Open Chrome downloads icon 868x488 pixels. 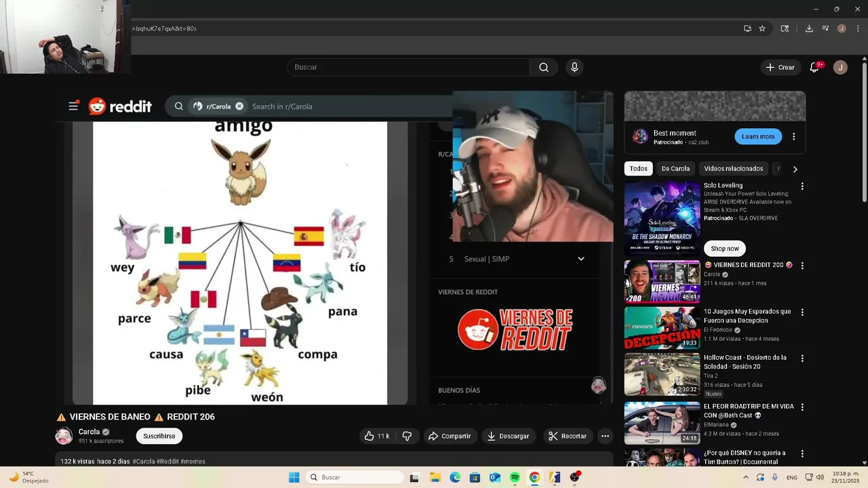(809, 28)
